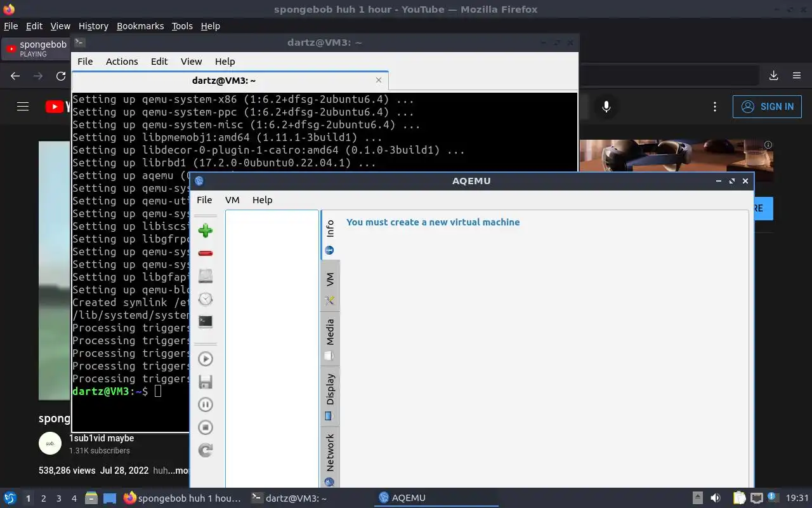This screenshot has width=812, height=508.
Task: Reload the page in Firefox
Action: 61,76
